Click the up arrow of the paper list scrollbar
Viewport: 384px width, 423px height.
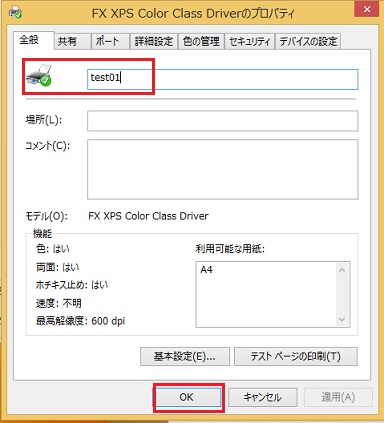pos(342,270)
